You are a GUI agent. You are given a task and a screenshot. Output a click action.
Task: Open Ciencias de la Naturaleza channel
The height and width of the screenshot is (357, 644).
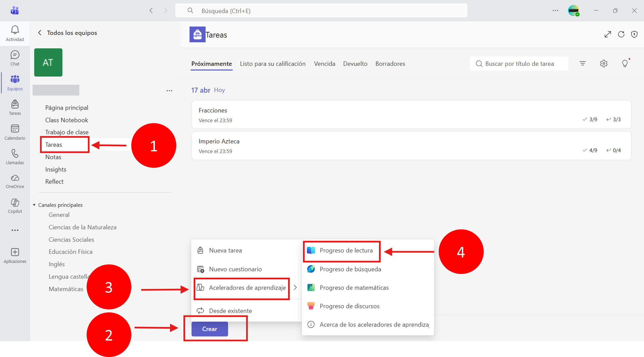[83, 227]
